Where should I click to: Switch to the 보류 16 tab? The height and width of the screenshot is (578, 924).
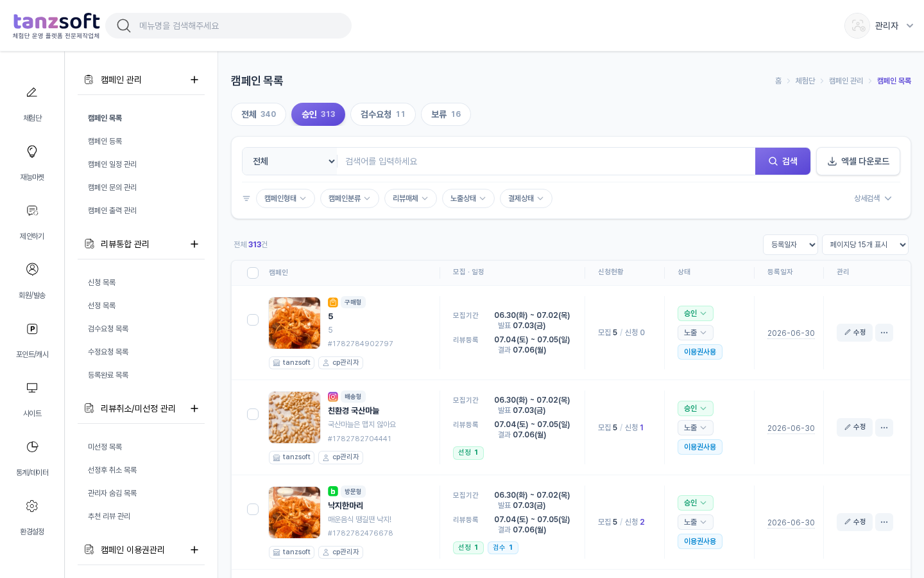[x=446, y=114]
